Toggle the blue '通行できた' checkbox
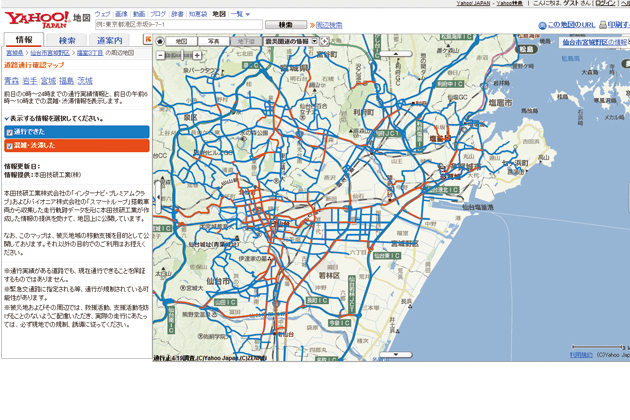 coord(10,132)
